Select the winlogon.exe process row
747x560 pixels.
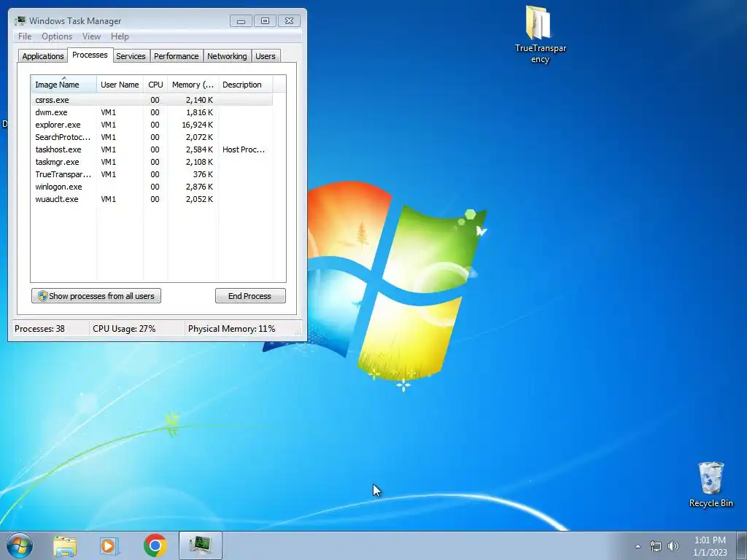click(x=152, y=187)
